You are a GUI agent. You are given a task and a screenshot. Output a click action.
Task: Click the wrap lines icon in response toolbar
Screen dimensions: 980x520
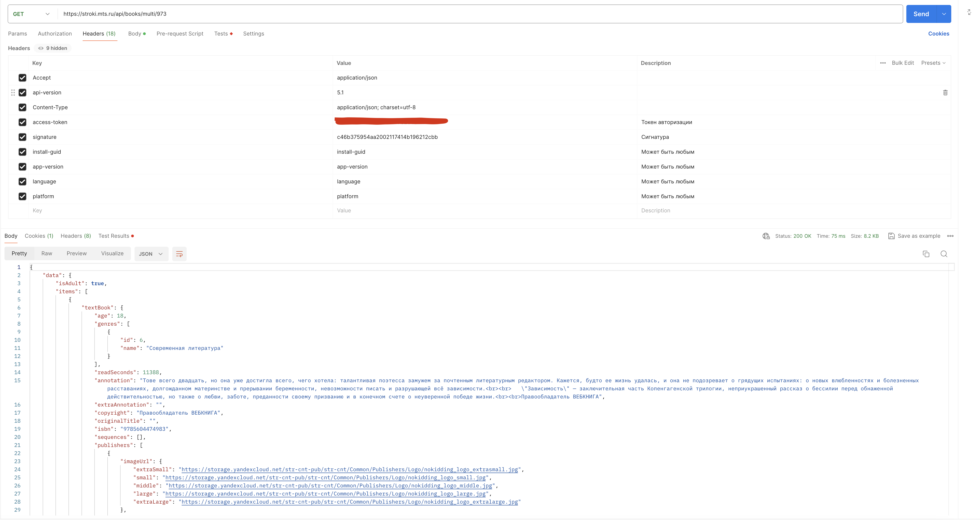coord(179,254)
